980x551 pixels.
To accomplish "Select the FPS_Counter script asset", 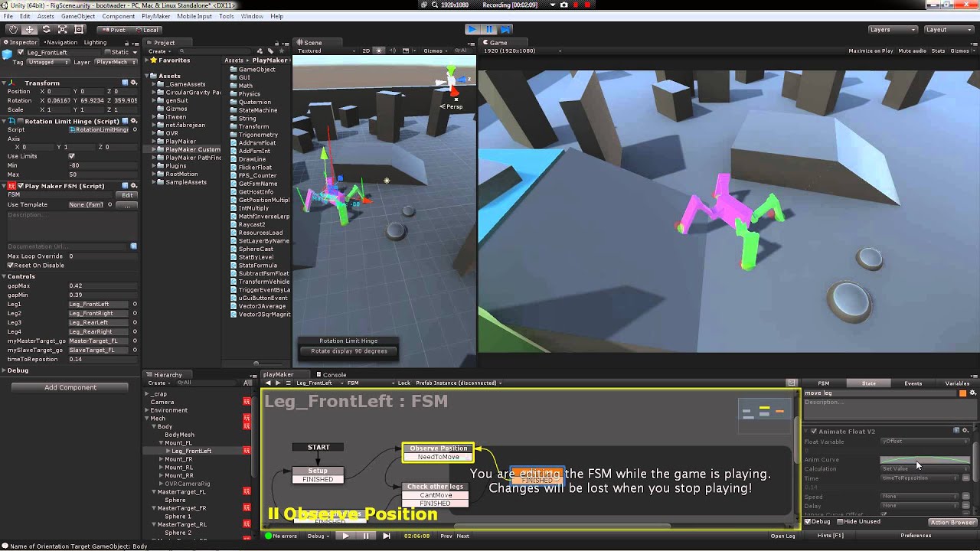I will tap(257, 175).
